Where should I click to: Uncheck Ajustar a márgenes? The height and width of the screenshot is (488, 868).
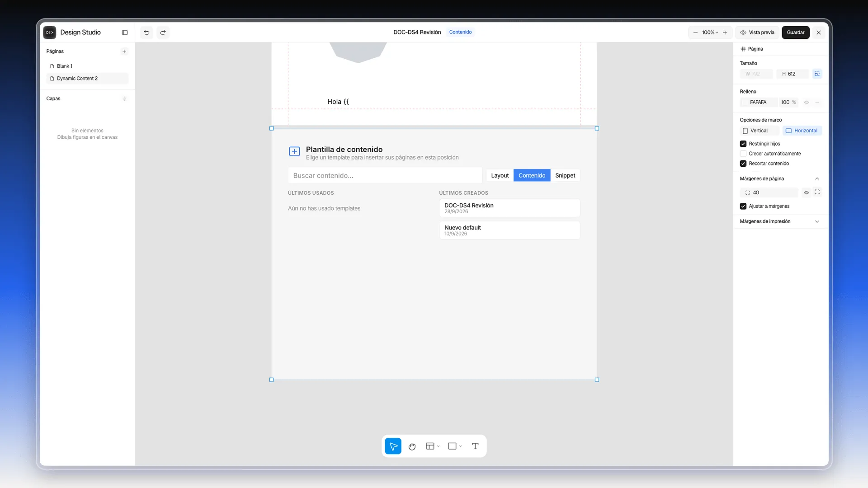(743, 206)
